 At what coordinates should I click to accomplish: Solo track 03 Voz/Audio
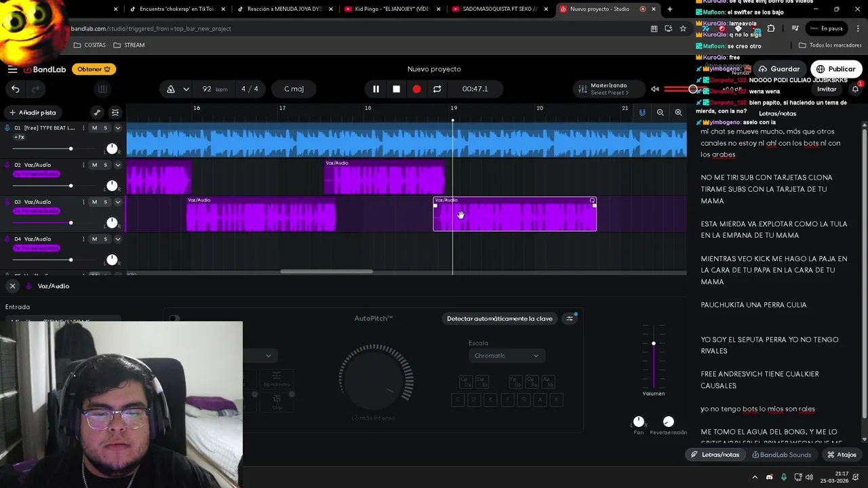click(105, 202)
